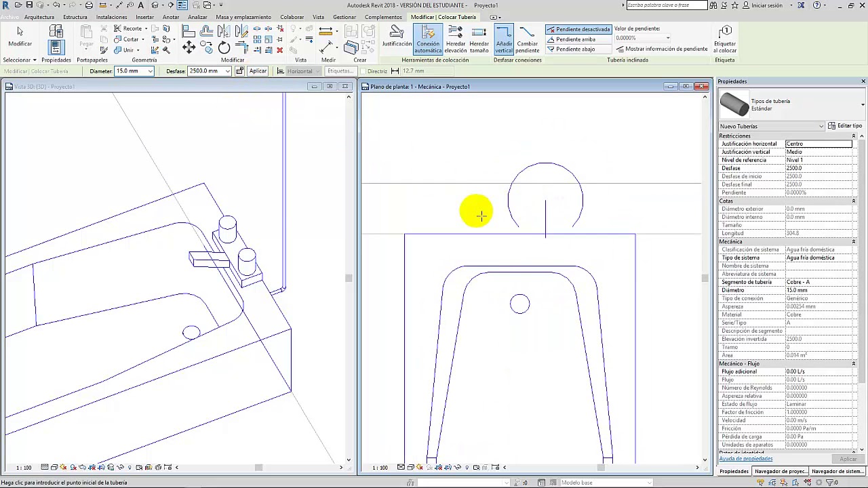Select the Rotate tool icon
The height and width of the screenshot is (488, 868).
click(x=224, y=48)
